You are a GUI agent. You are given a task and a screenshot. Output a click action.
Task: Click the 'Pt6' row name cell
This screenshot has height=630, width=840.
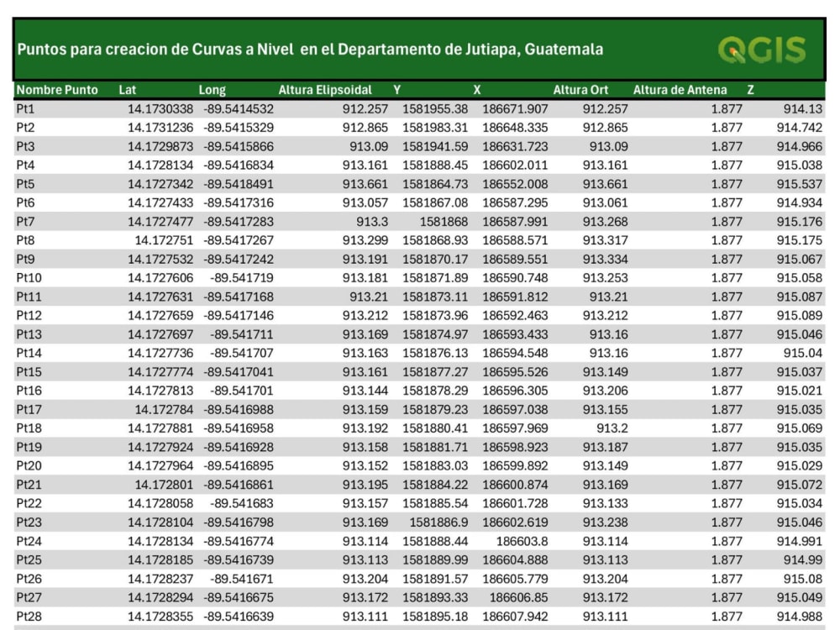[x=25, y=202]
